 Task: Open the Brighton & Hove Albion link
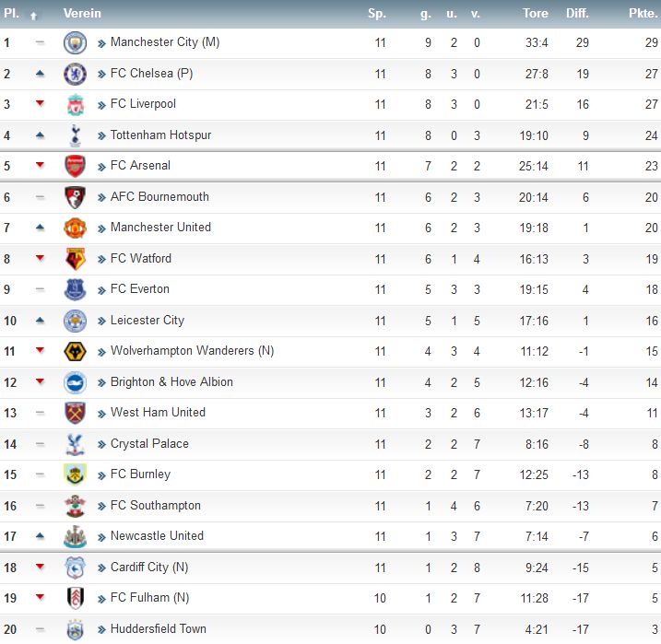pyautogui.click(x=171, y=382)
